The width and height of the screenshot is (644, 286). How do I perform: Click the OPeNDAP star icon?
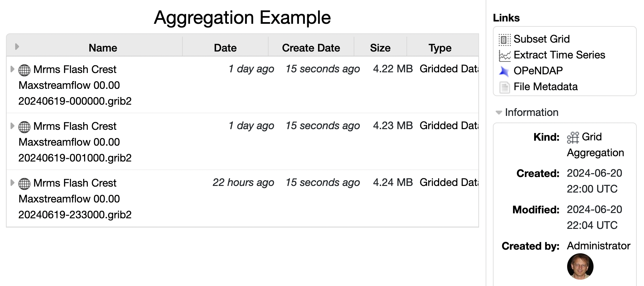coord(504,71)
